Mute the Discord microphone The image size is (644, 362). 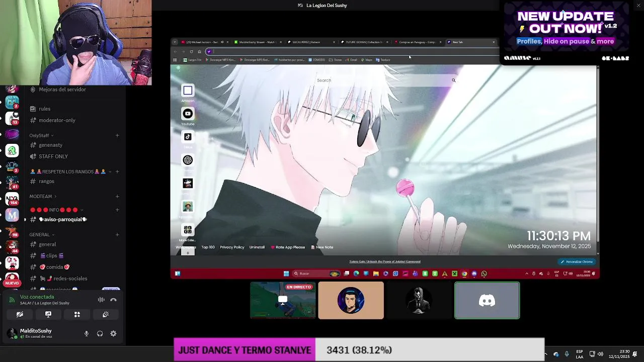tap(87, 333)
